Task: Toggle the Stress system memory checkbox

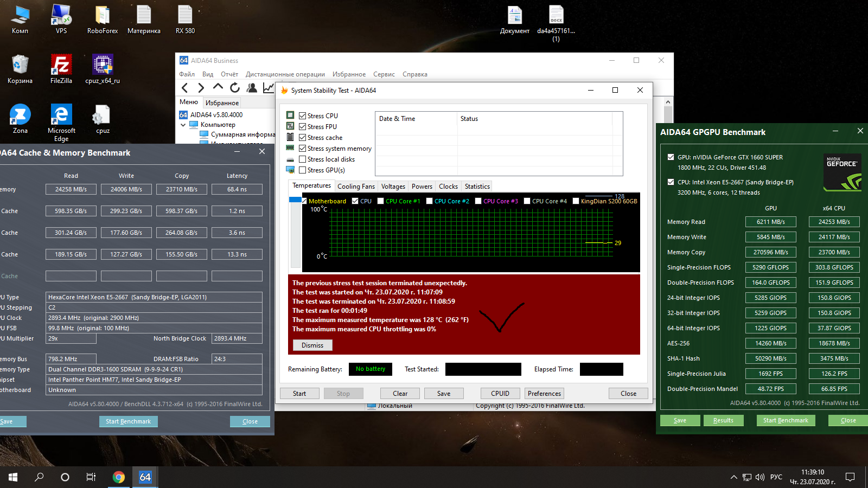Action: [x=303, y=149]
